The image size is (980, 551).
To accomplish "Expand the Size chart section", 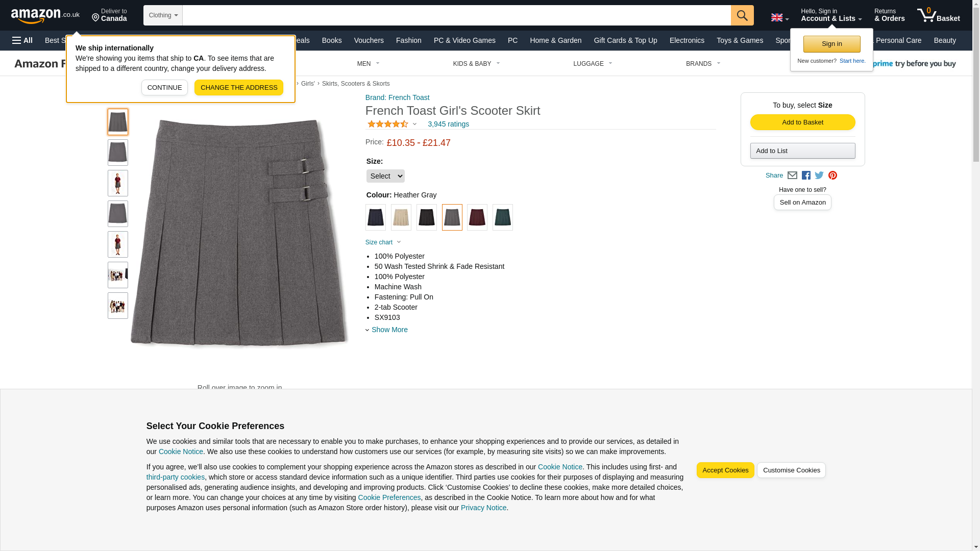I will tap(383, 242).
